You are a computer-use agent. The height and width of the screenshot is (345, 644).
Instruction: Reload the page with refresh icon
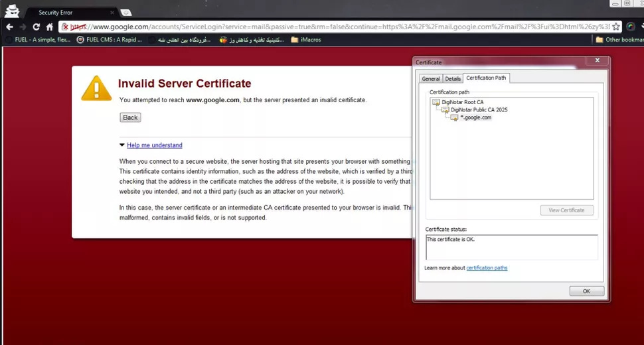36,27
